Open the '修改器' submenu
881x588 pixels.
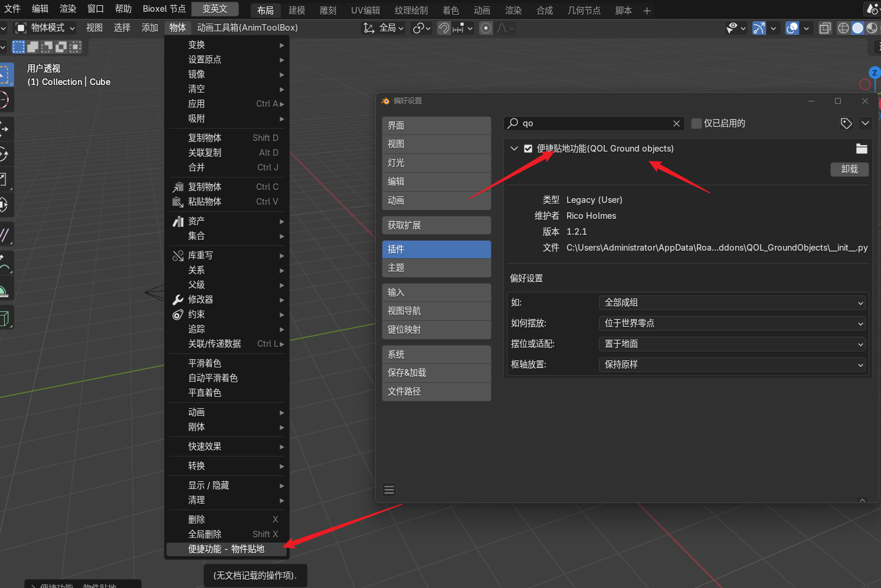click(227, 300)
